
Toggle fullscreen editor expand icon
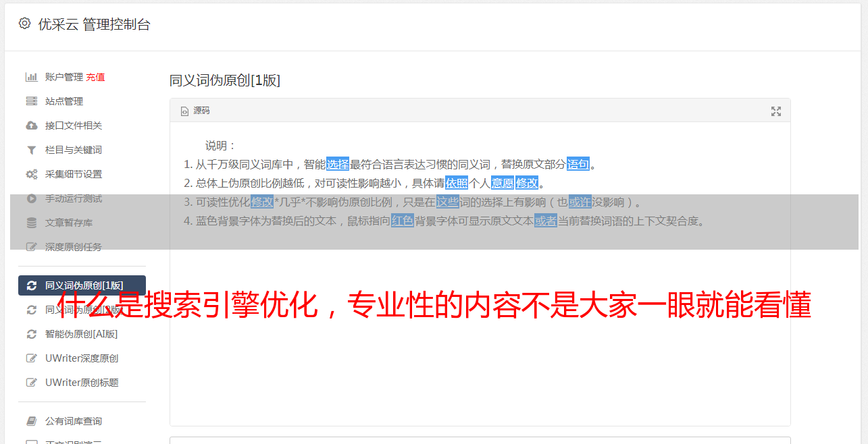coord(776,111)
